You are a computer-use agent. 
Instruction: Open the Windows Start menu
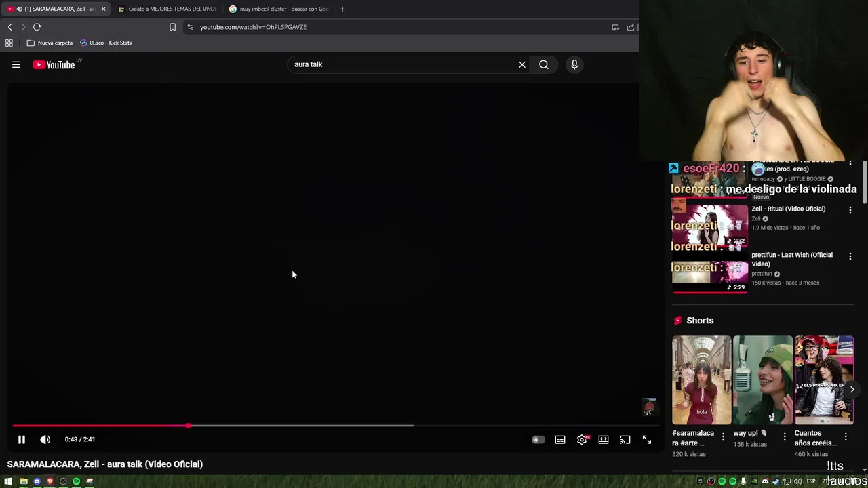click(x=8, y=481)
